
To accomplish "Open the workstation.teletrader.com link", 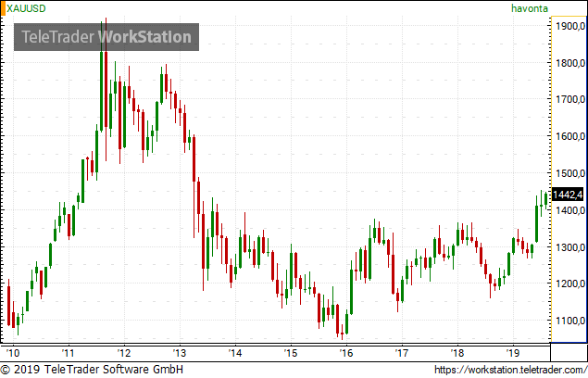I will pos(511,370).
